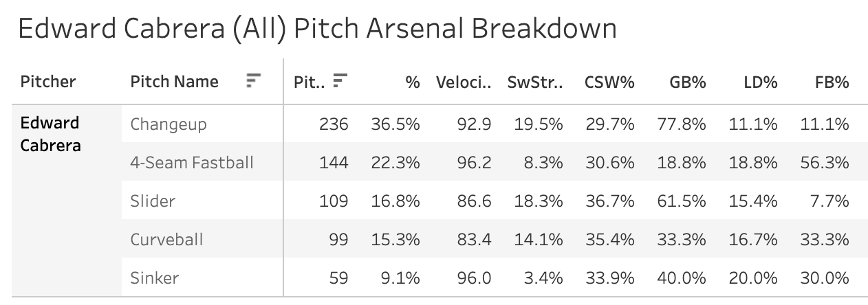Click the Slider pitch row label
This screenshot has height=305, width=868.
(x=153, y=201)
